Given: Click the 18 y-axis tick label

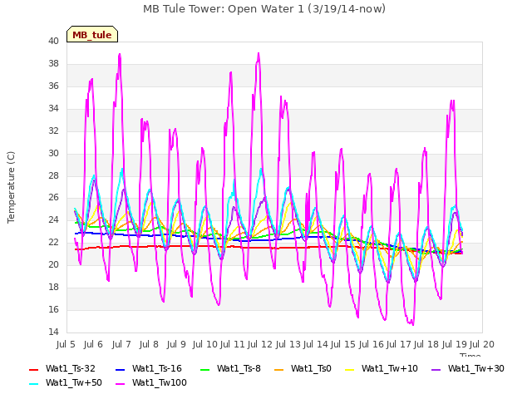Looking at the screenshot, I should tap(53, 287).
